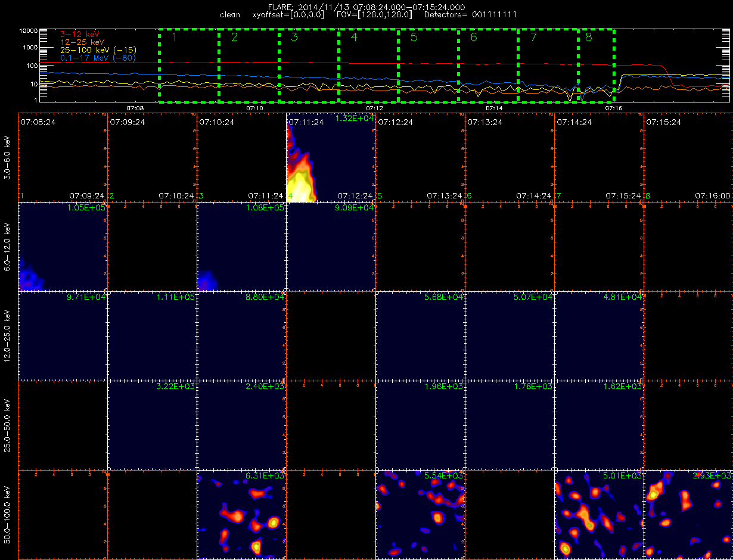Select interval number 2 in the lightcurve plot
733x560 pixels.
[249, 65]
